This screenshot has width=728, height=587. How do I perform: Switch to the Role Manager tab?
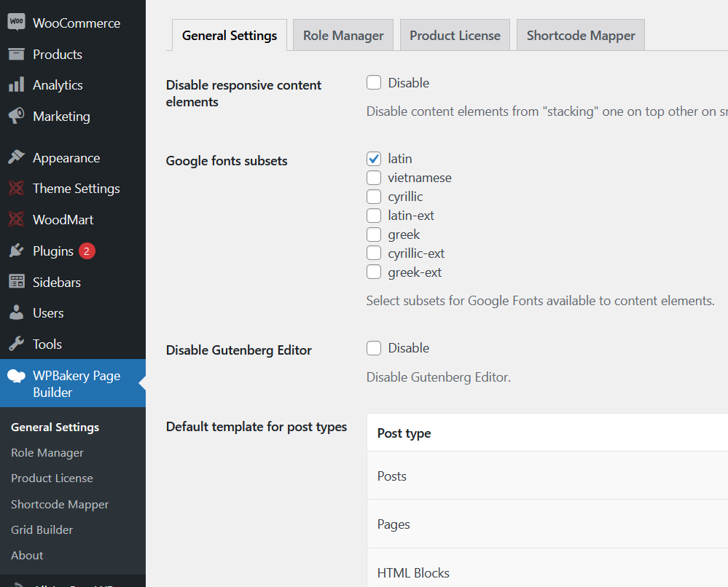click(x=343, y=36)
